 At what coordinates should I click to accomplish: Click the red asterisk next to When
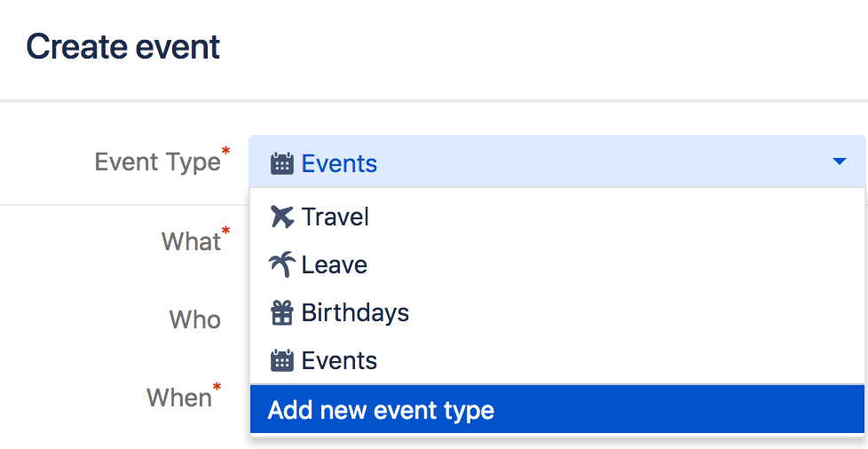point(217,386)
